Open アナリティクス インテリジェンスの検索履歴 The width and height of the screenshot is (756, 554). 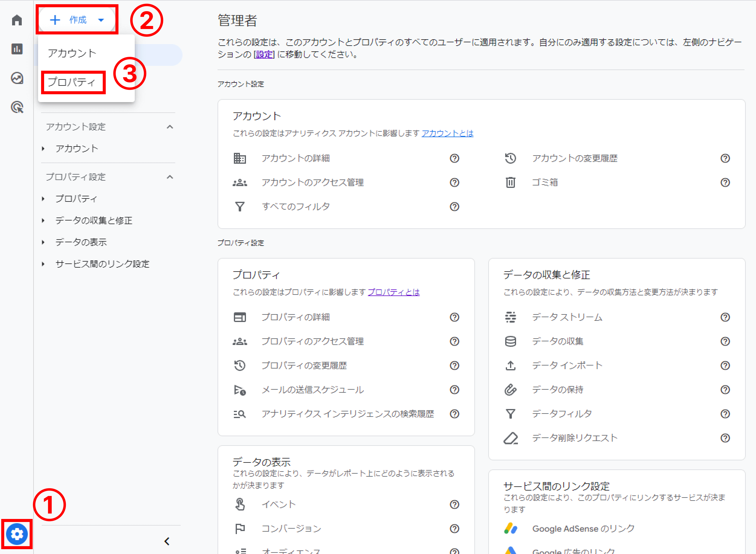[x=348, y=414]
